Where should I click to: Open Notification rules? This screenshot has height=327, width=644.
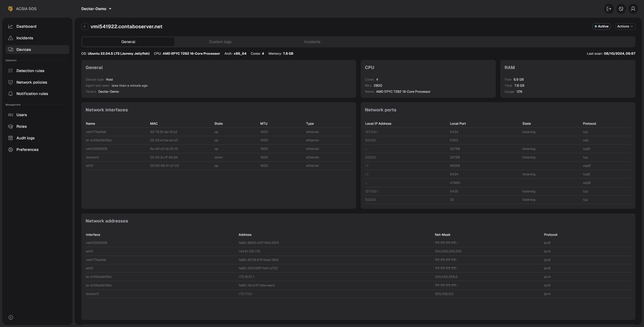point(37,94)
